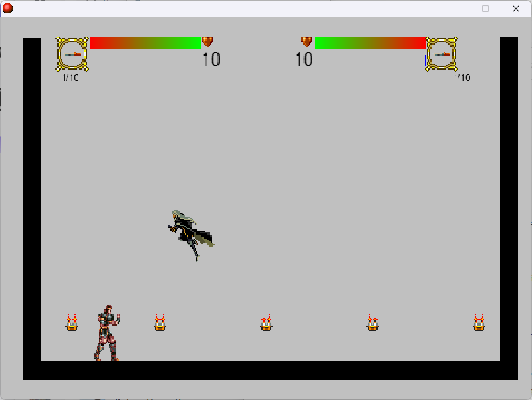Select the second candle from the right
Viewport: 532px width, 400px height.
pos(372,323)
